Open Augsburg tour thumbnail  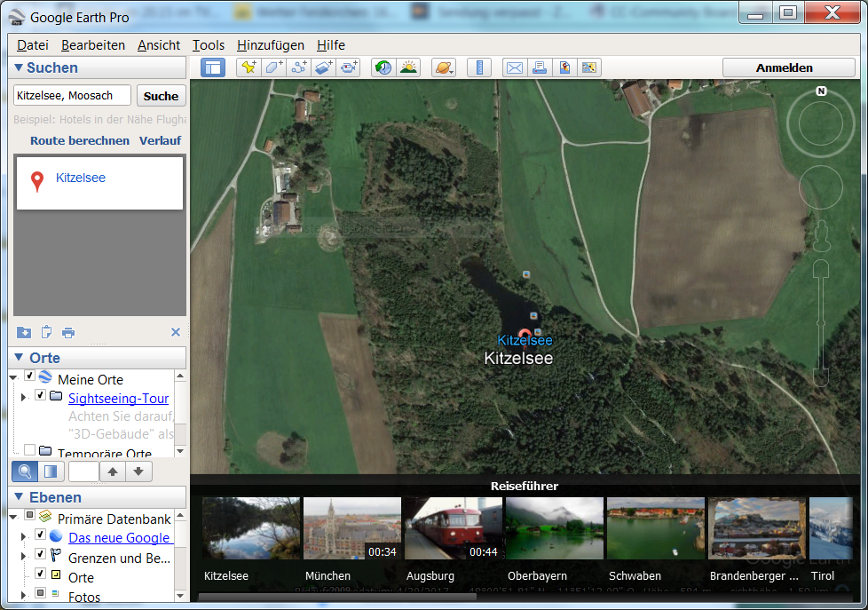pyautogui.click(x=454, y=528)
